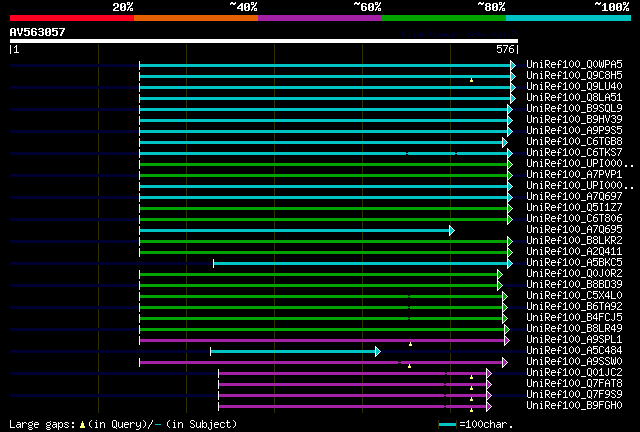The image size is (640, 432).
Task: Click the UniRef100_C6TGB8 label
Action: (x=574, y=141)
